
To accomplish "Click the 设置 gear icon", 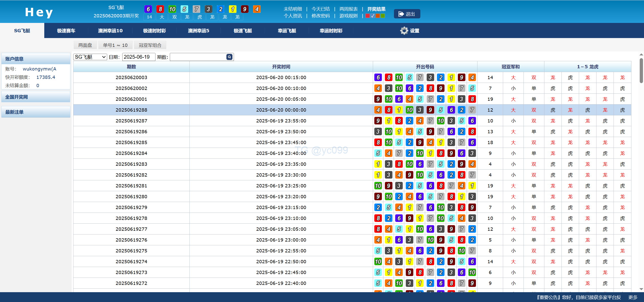I will 404,30.
